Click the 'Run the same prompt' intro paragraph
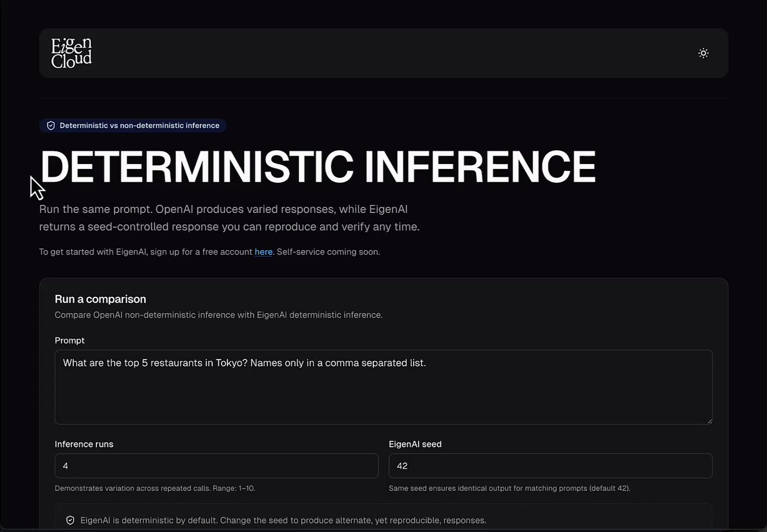767x532 pixels. click(x=229, y=218)
